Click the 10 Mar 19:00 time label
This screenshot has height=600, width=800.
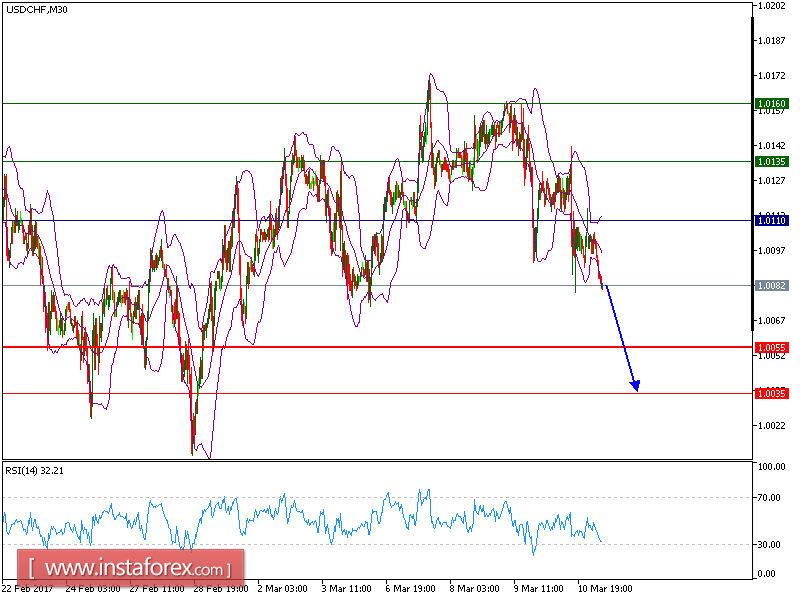(x=605, y=589)
